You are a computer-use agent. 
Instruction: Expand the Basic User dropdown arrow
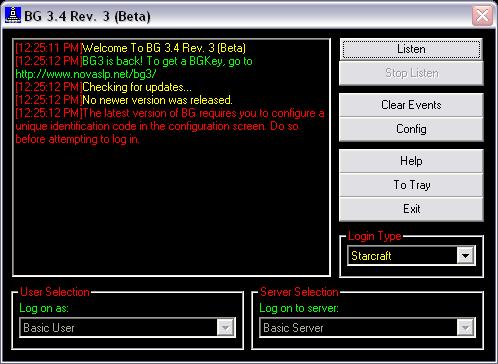click(x=225, y=328)
